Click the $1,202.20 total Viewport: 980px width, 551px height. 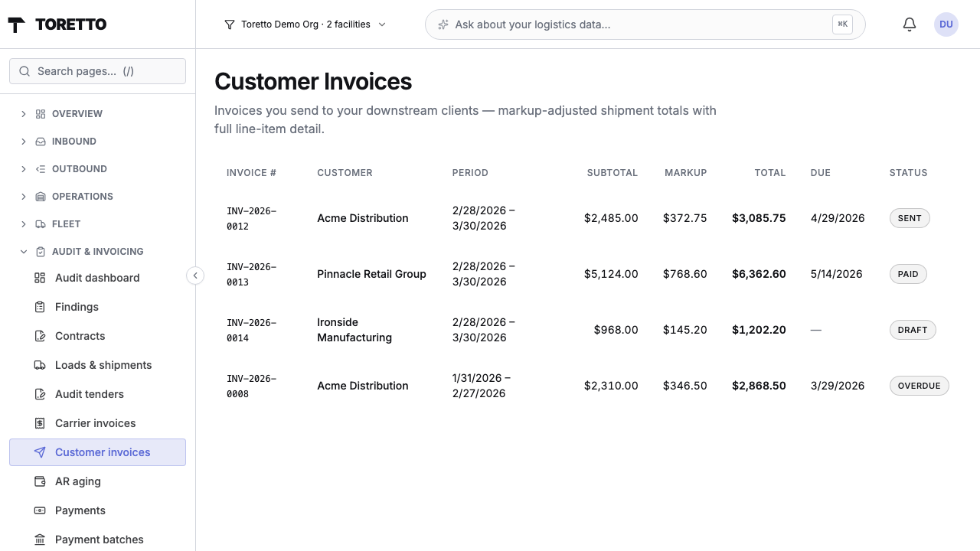pyautogui.click(x=759, y=330)
